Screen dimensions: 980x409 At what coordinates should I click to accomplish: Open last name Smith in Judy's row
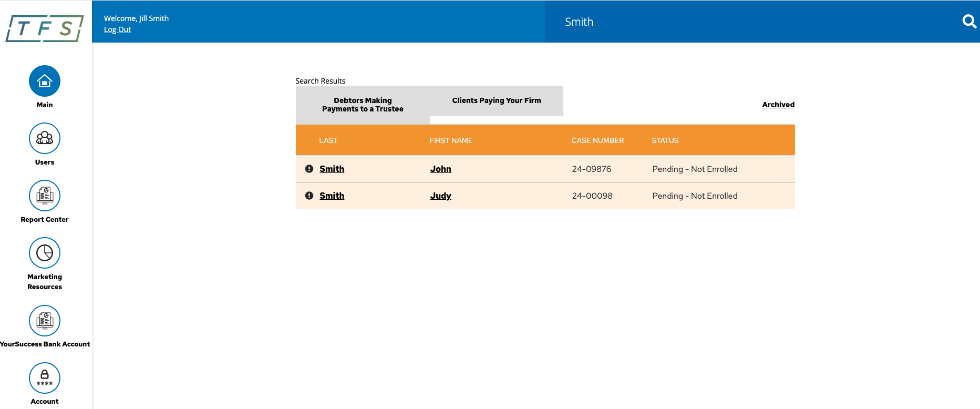[x=332, y=196]
